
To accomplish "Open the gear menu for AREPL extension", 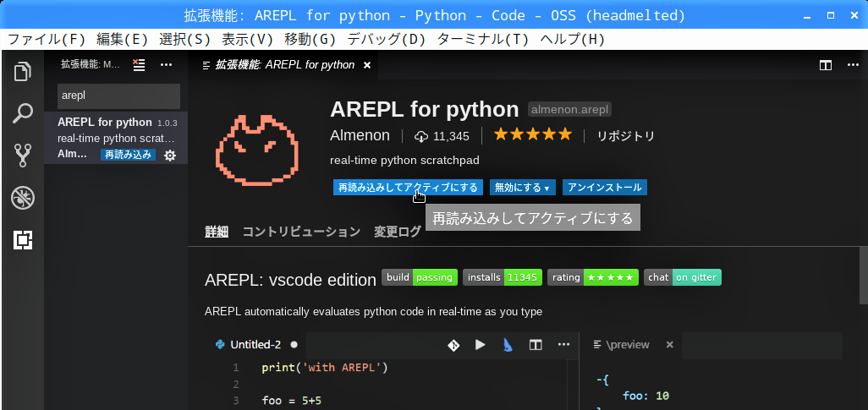I will (x=170, y=156).
